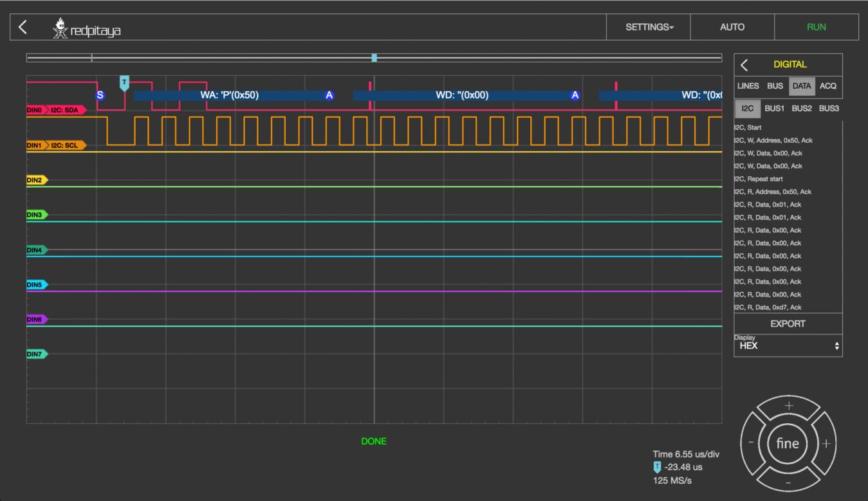868x501 pixels.
Task: Open the SETTINGS dropdown menu
Action: [649, 27]
